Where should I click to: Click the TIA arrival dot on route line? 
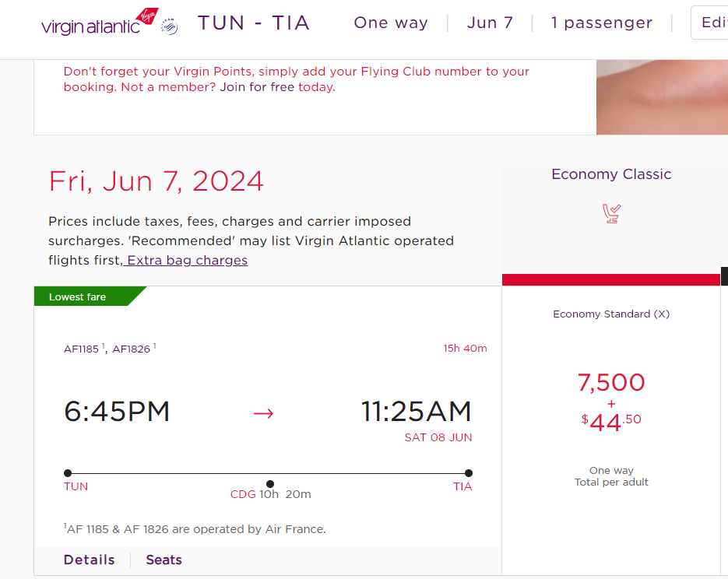click(x=469, y=473)
